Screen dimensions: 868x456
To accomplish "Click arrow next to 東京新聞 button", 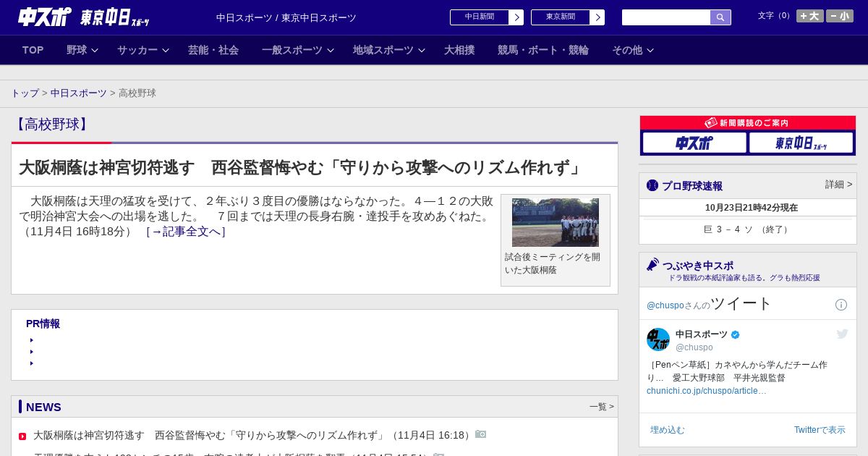I will click(597, 17).
